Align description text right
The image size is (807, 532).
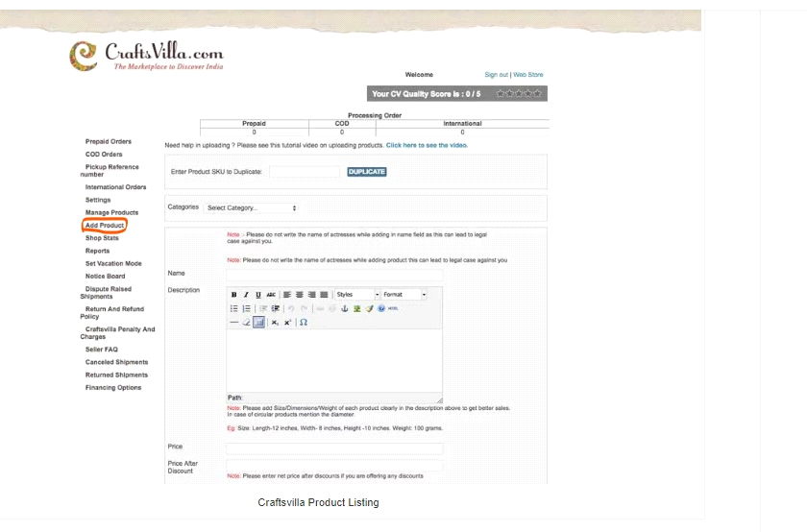pyautogui.click(x=312, y=295)
